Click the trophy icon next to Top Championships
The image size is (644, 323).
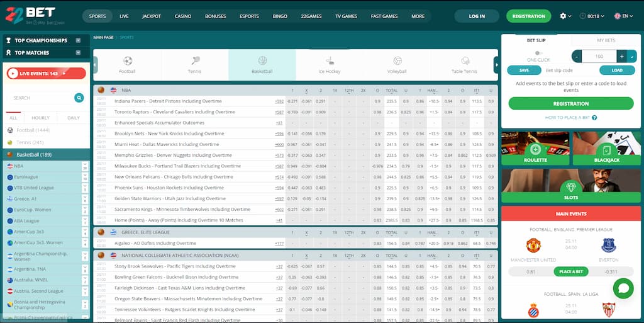point(9,40)
